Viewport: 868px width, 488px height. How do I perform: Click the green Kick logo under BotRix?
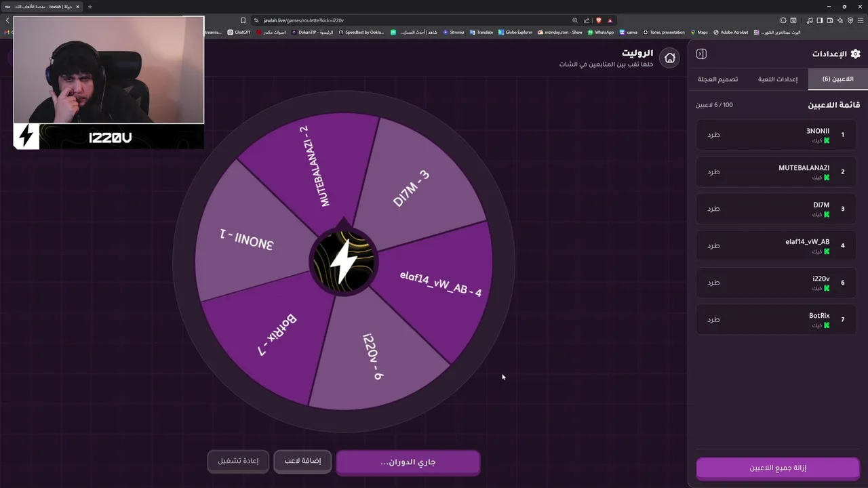[827, 325]
